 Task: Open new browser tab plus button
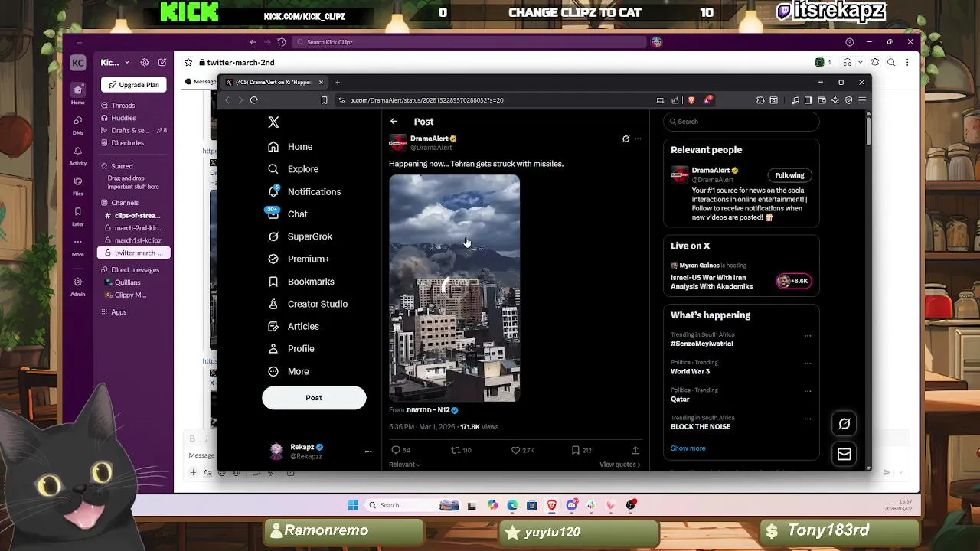[338, 82]
